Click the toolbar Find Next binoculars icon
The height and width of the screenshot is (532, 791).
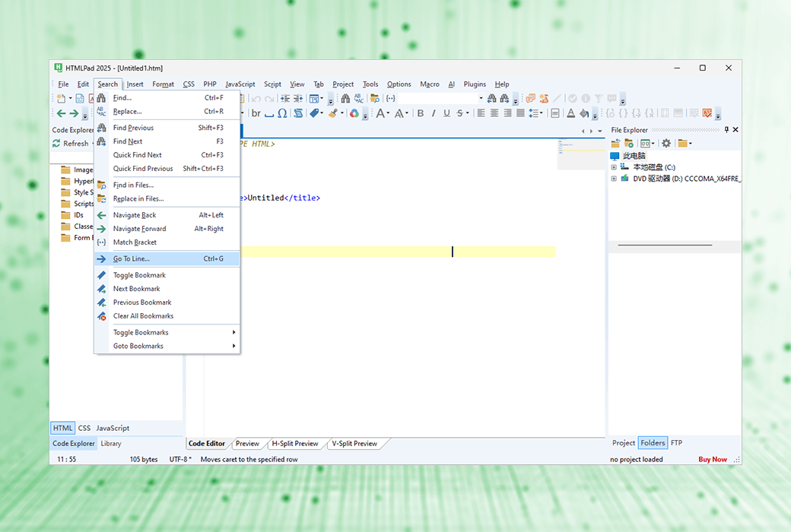click(x=504, y=98)
